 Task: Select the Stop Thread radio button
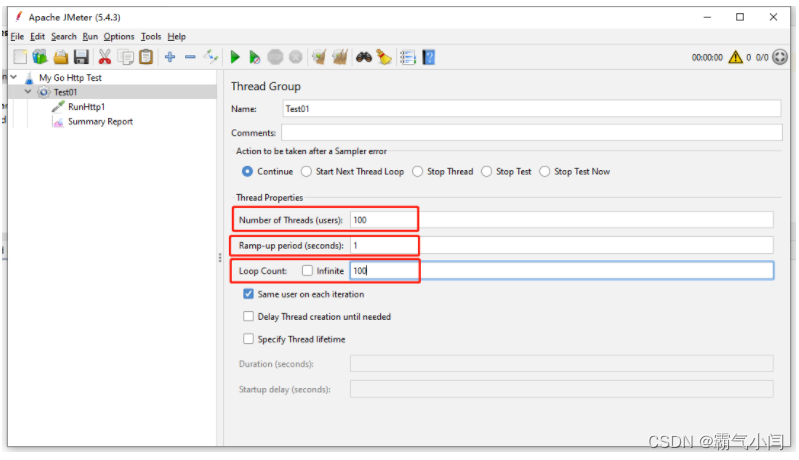click(x=417, y=172)
